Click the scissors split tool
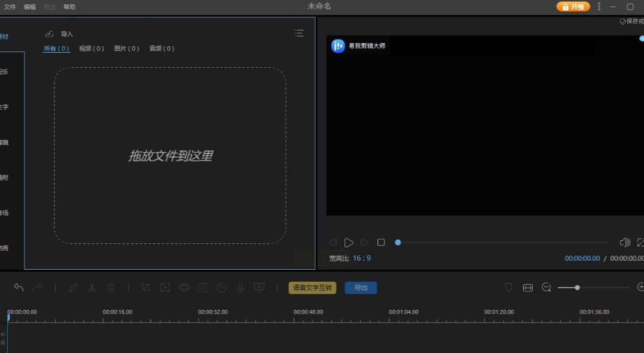 pyautogui.click(x=92, y=288)
